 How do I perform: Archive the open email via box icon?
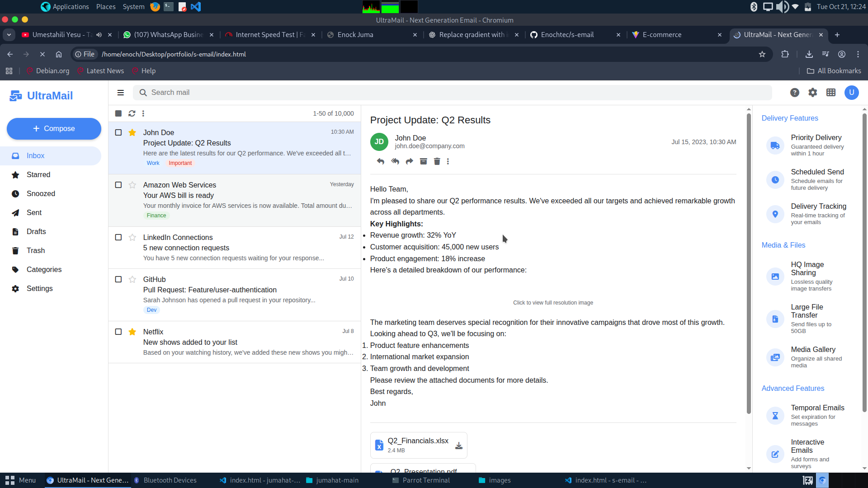423,161
